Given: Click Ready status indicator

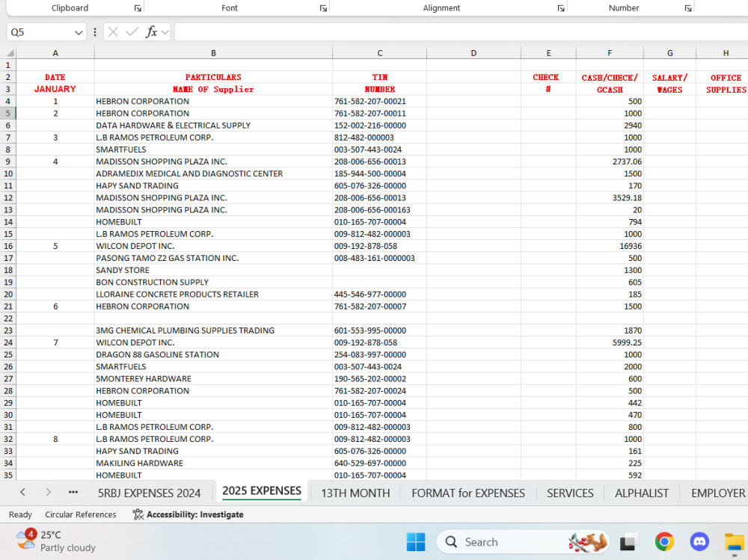Looking at the screenshot, I should (x=20, y=514).
